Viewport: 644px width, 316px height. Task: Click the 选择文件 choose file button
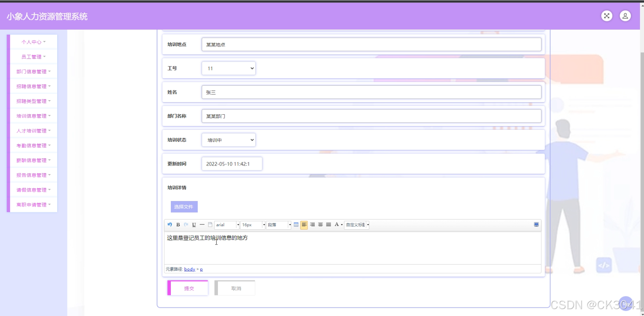click(x=184, y=207)
